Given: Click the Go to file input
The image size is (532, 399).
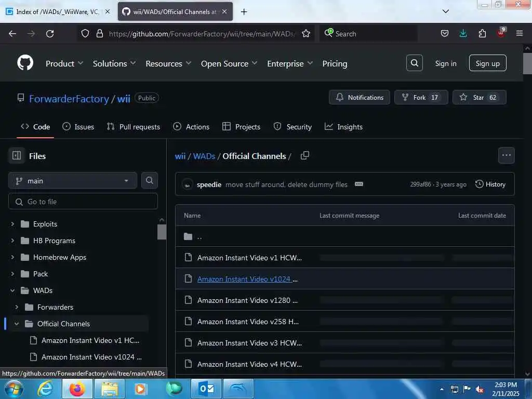Looking at the screenshot, I should coord(83,202).
